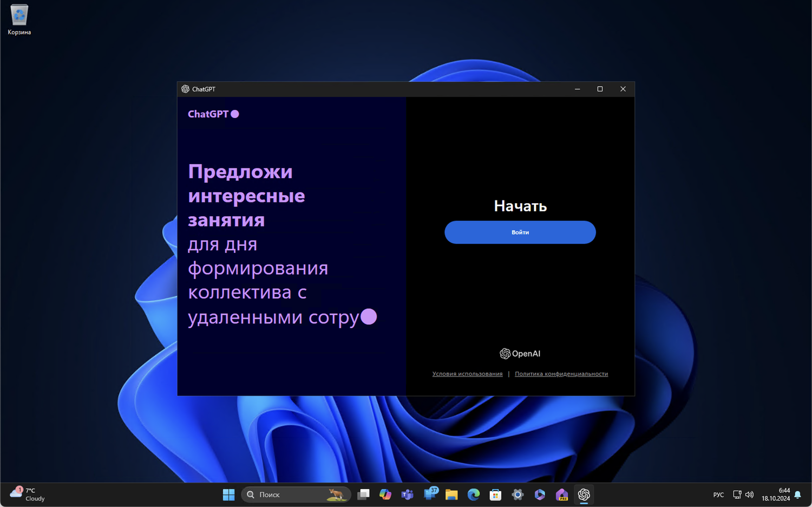Open the clock showing 6:44 and 18.10.2024
Viewport: 812px width, 507px height.
(x=776, y=495)
